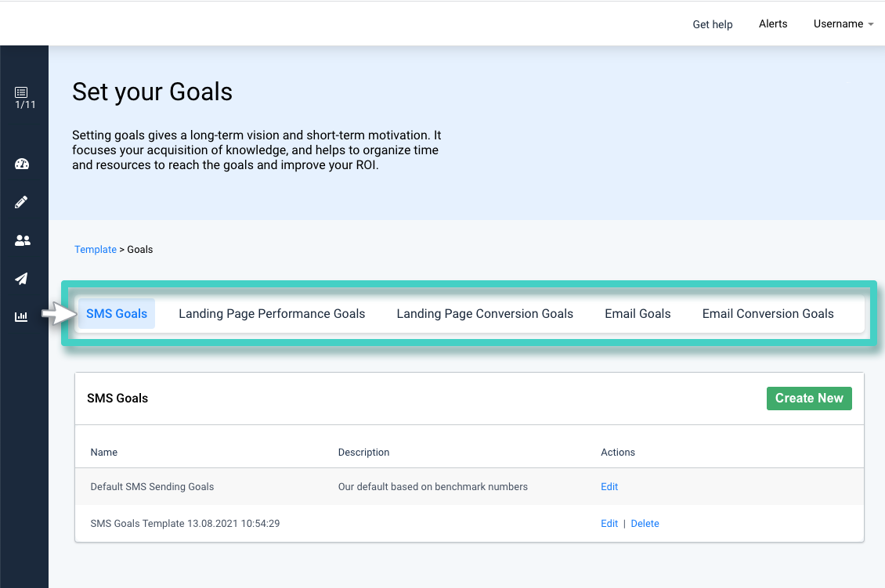Click the Description column header
The width and height of the screenshot is (885, 588).
click(363, 452)
